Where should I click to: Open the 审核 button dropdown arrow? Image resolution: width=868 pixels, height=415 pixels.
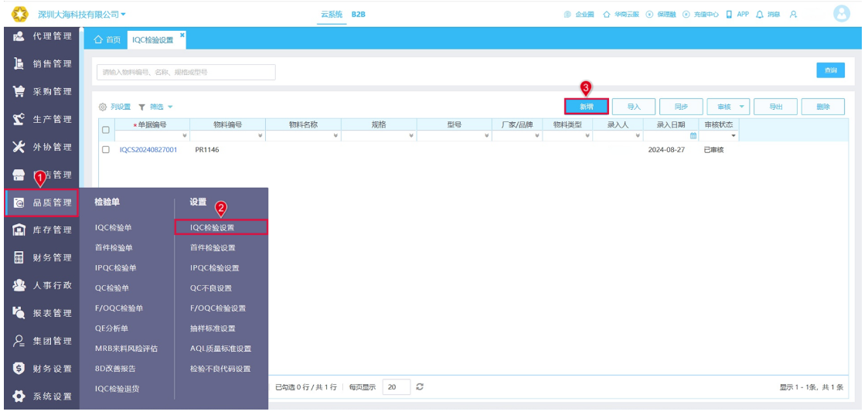742,107
